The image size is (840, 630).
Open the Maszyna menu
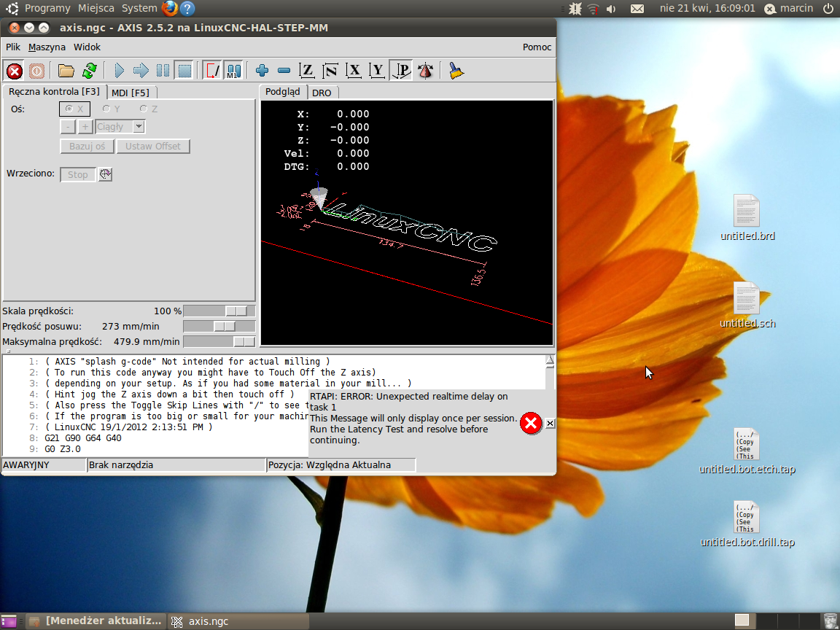tap(47, 47)
